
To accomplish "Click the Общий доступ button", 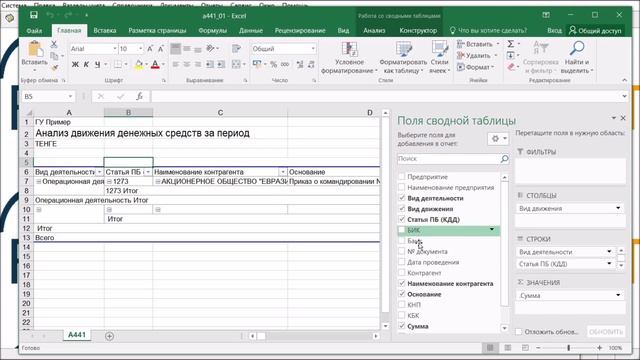I will coord(596,31).
